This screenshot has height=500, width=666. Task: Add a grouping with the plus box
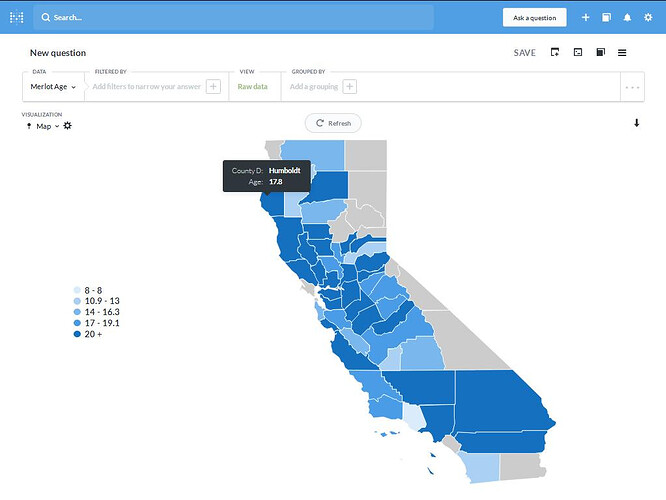(350, 87)
